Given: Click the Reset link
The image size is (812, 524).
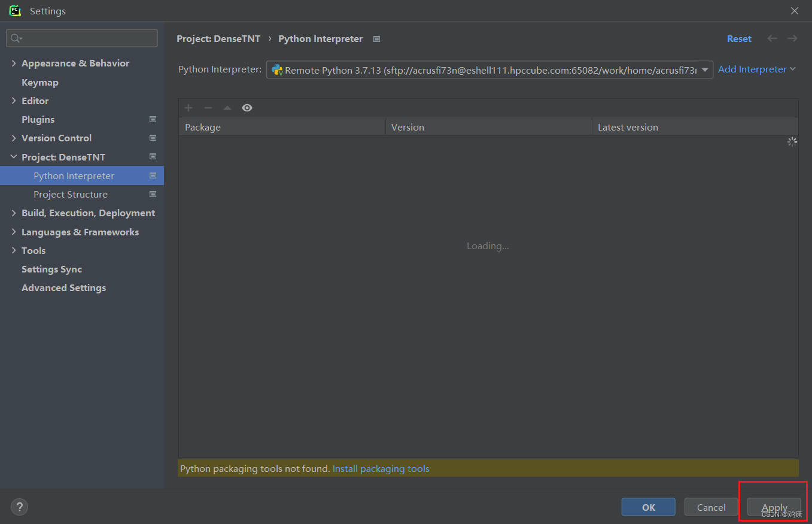Looking at the screenshot, I should tap(739, 38).
